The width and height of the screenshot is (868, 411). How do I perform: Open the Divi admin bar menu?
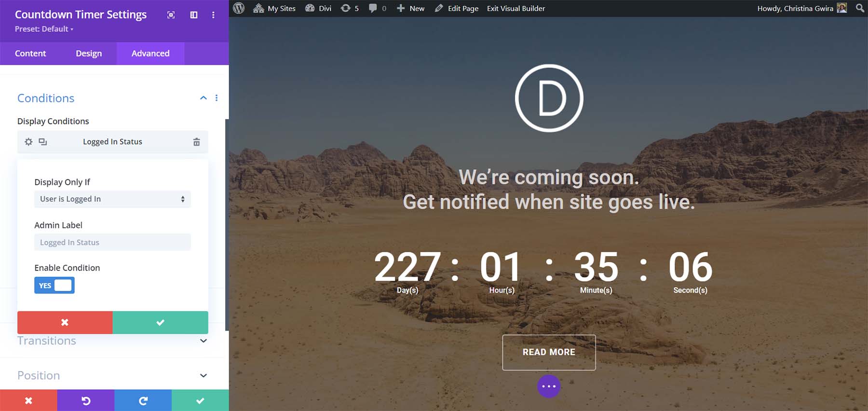[x=318, y=8]
